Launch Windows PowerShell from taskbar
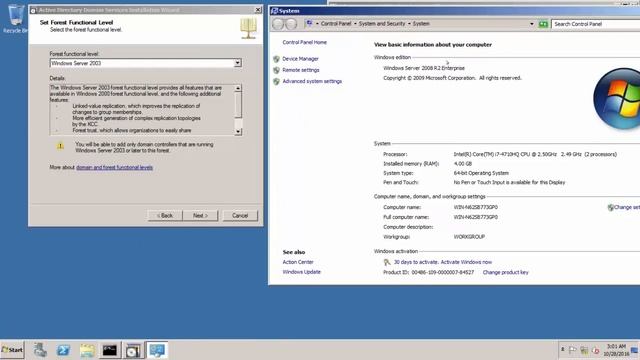The width and height of the screenshot is (640, 360). tap(63, 350)
